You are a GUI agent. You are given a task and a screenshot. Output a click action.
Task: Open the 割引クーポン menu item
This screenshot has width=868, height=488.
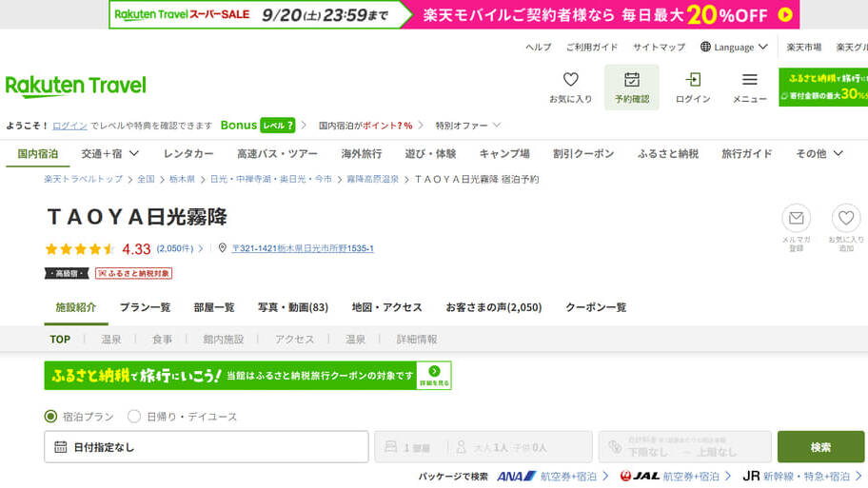[x=583, y=154]
